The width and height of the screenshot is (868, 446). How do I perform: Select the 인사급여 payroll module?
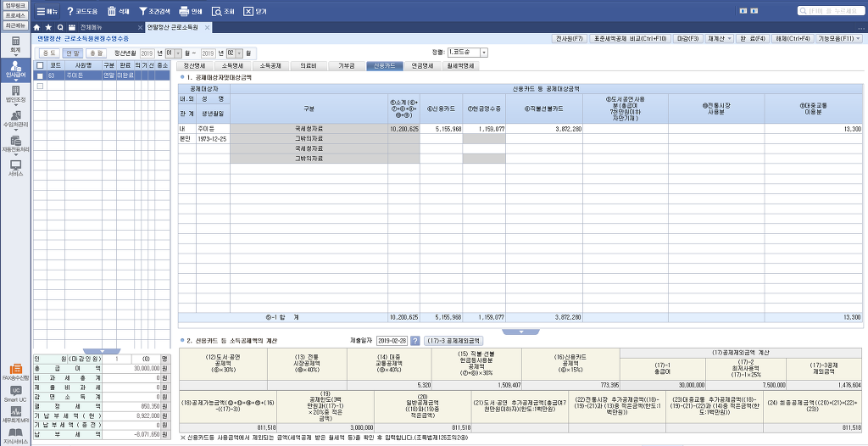coord(15,70)
